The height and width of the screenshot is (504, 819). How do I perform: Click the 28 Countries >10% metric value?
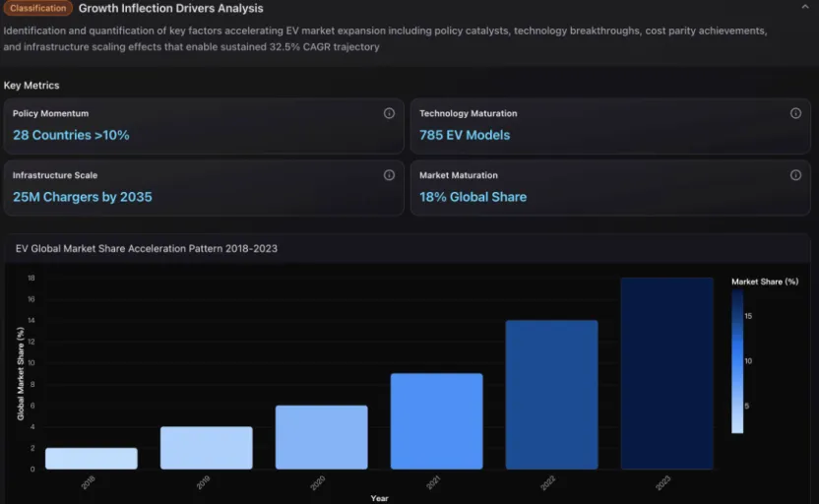point(71,135)
